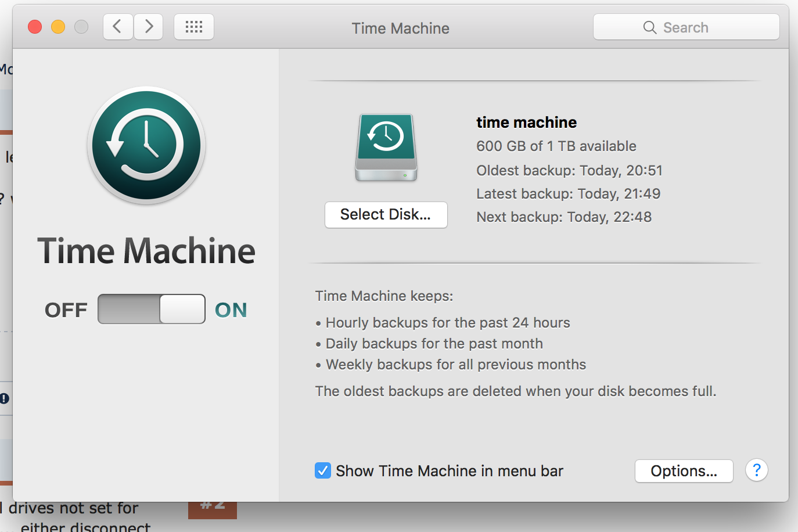Click the back arrow in toolbar
The image size is (798, 532).
[x=118, y=27]
